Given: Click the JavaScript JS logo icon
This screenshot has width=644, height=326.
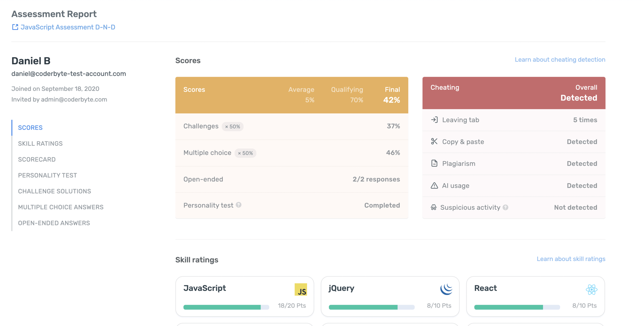Looking at the screenshot, I should pos(300,290).
